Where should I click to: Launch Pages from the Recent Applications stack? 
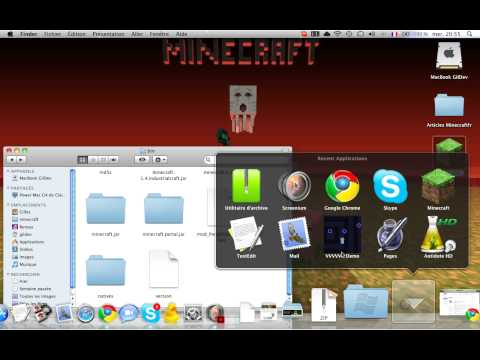[390, 238]
